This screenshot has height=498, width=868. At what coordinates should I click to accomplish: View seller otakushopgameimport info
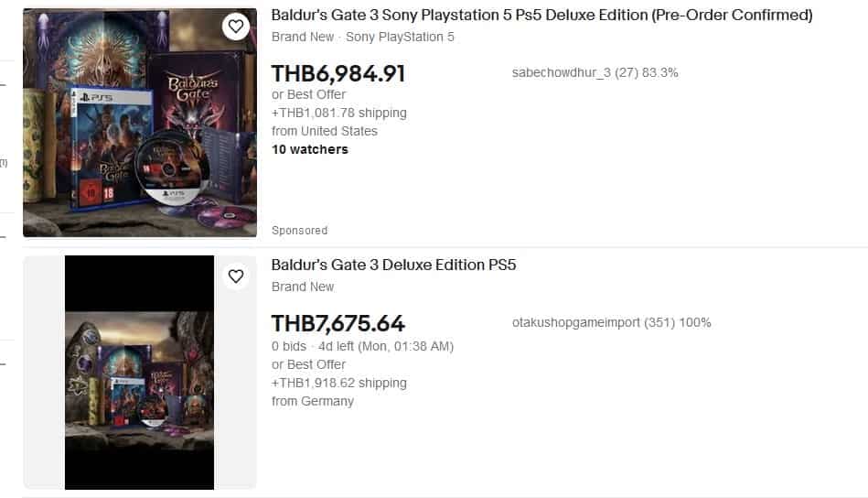pyautogui.click(x=611, y=323)
